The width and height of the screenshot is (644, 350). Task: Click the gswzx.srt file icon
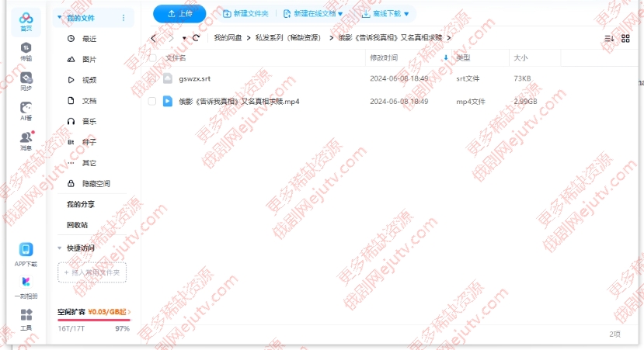[168, 78]
